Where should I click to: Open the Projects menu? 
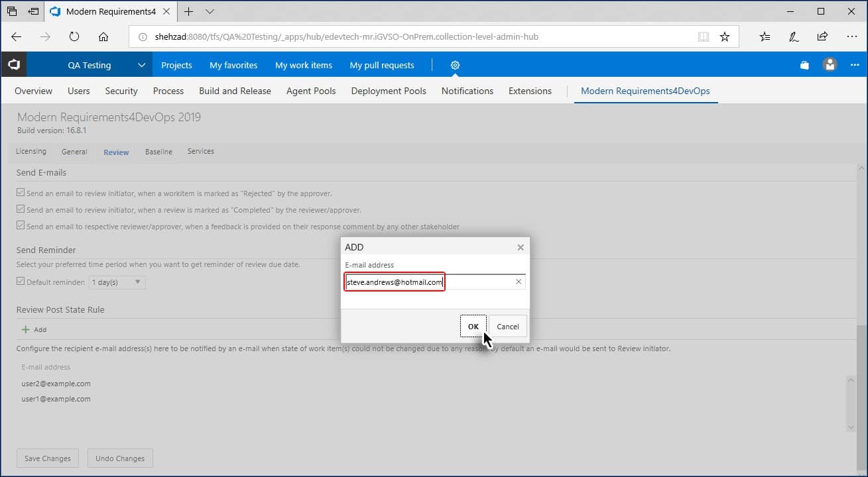[176, 65]
